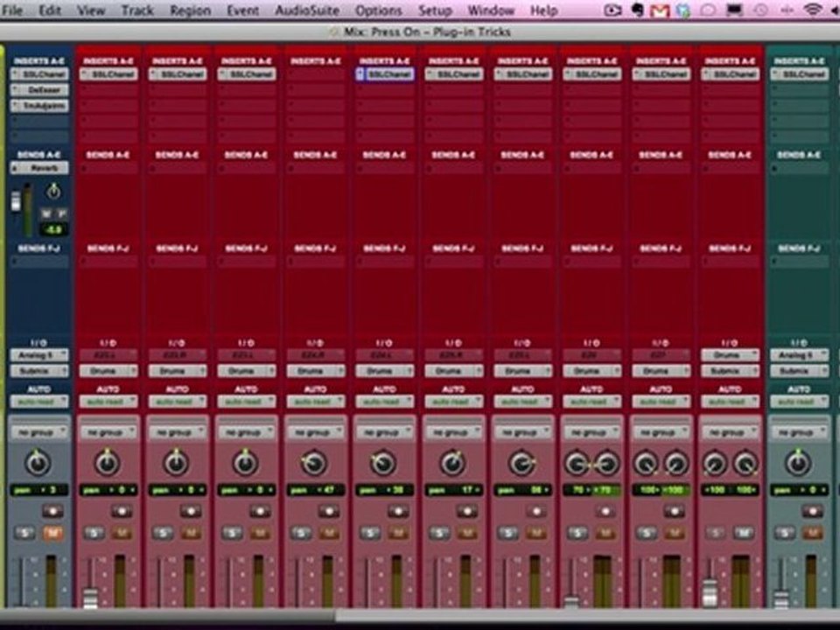
Task: Toggle the M mute button on Reverb send
Action: (46, 213)
